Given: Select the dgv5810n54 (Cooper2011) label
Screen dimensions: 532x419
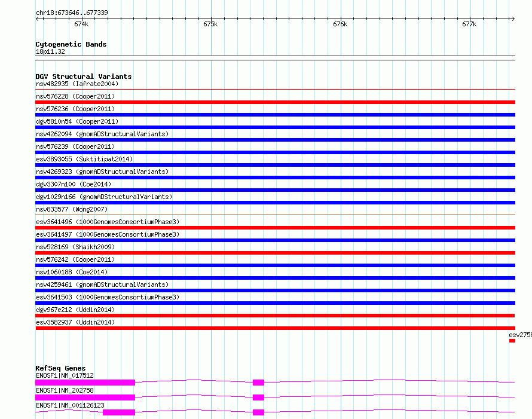Looking at the screenshot, I should point(77,121).
